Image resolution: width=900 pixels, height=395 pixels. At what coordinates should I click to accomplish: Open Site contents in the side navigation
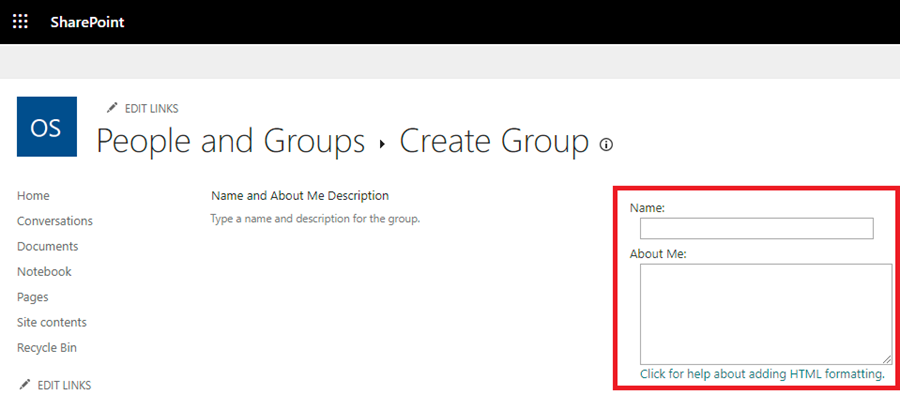(52, 322)
